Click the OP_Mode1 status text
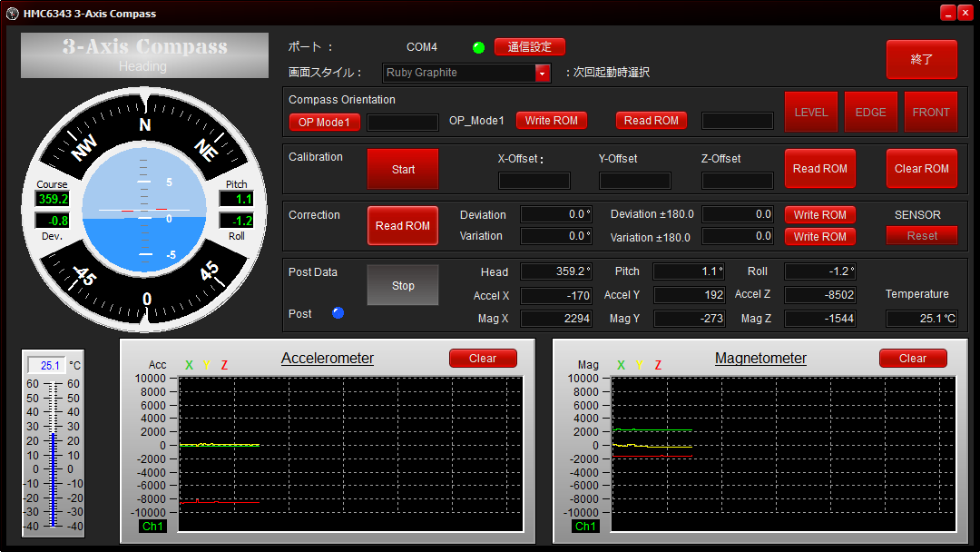Screen dimensions: 980x552 (x=476, y=121)
